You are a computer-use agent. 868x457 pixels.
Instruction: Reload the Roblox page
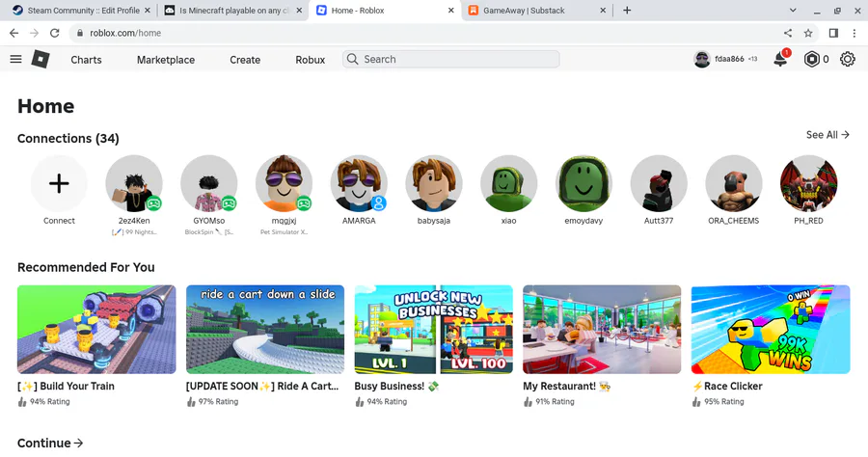[54, 33]
